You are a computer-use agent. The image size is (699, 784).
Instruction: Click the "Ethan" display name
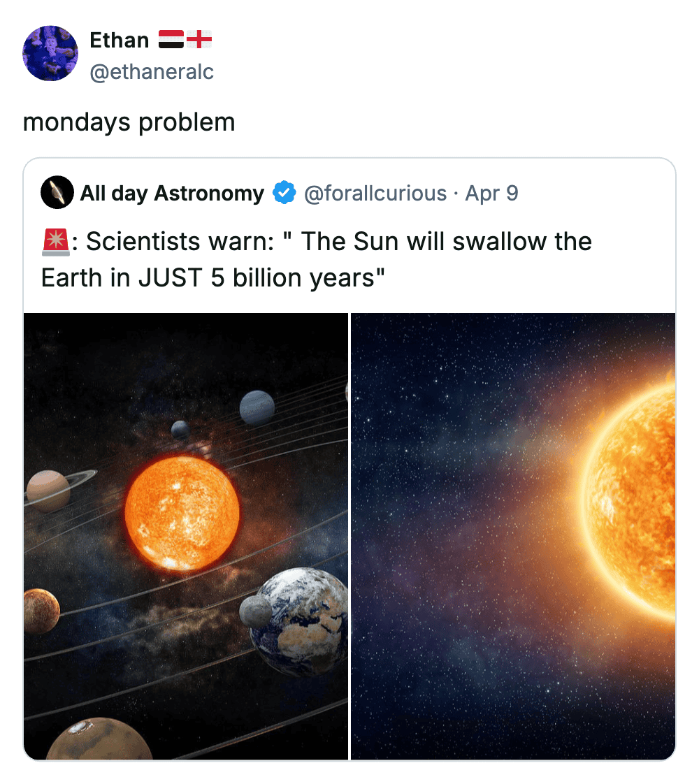tap(119, 41)
